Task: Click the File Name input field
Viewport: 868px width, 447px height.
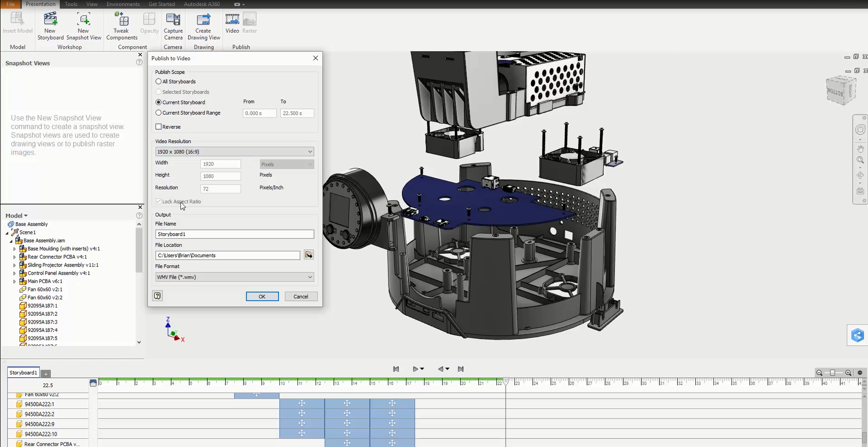Action: coord(235,234)
